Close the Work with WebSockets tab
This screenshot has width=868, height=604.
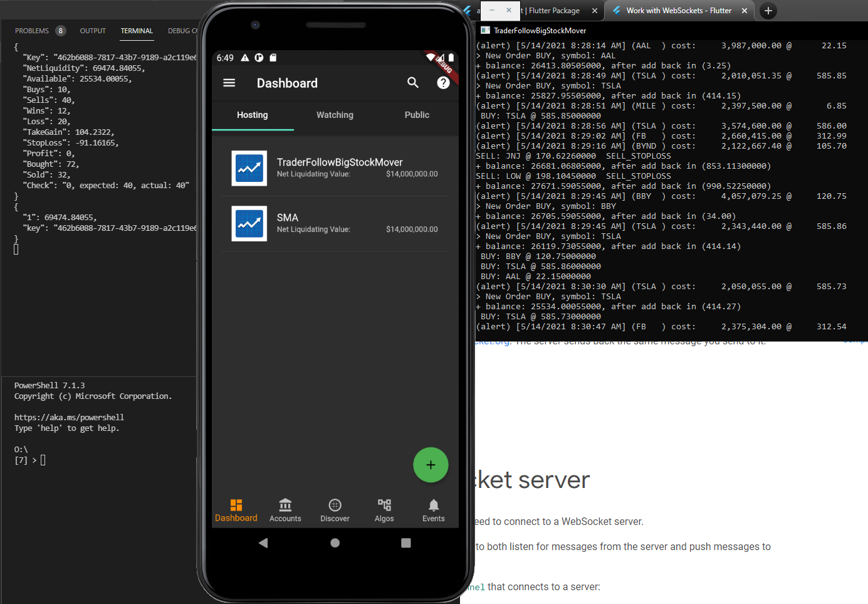coord(745,11)
